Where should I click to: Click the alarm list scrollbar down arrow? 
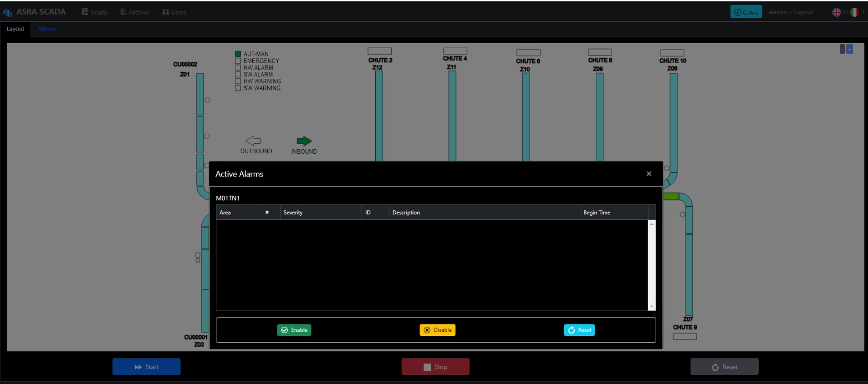(x=652, y=307)
